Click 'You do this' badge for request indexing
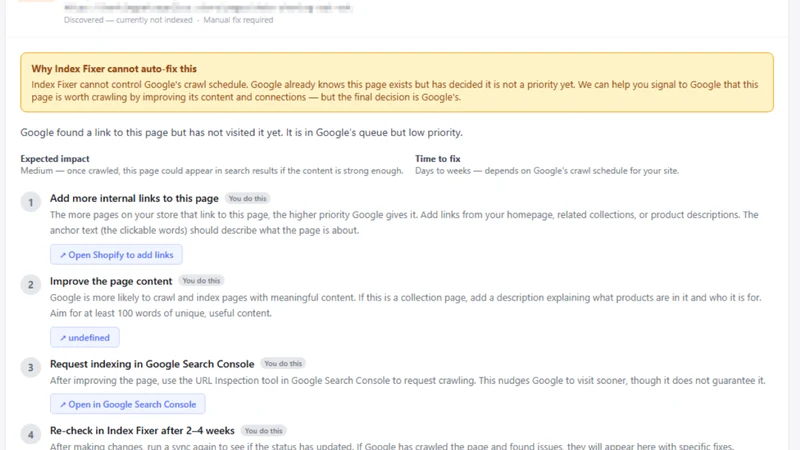Image resolution: width=800 pixels, height=450 pixels. tap(283, 363)
